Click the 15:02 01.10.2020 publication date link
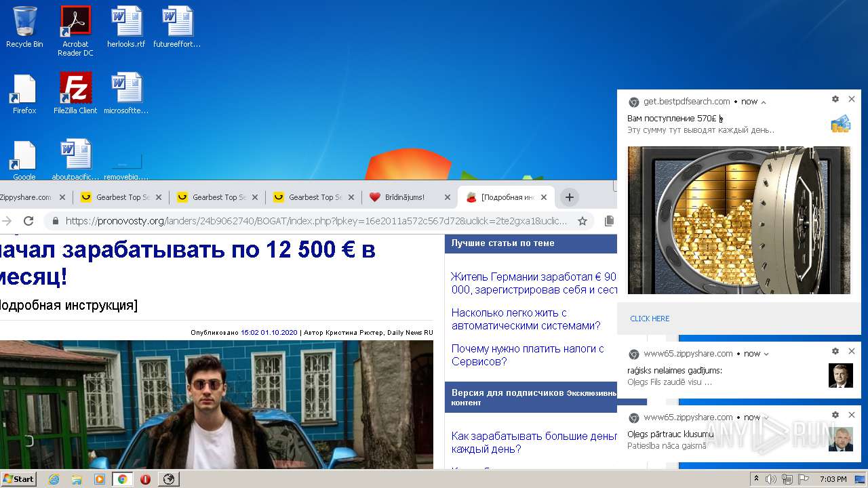The height and width of the screenshot is (488, 868). pos(269,333)
